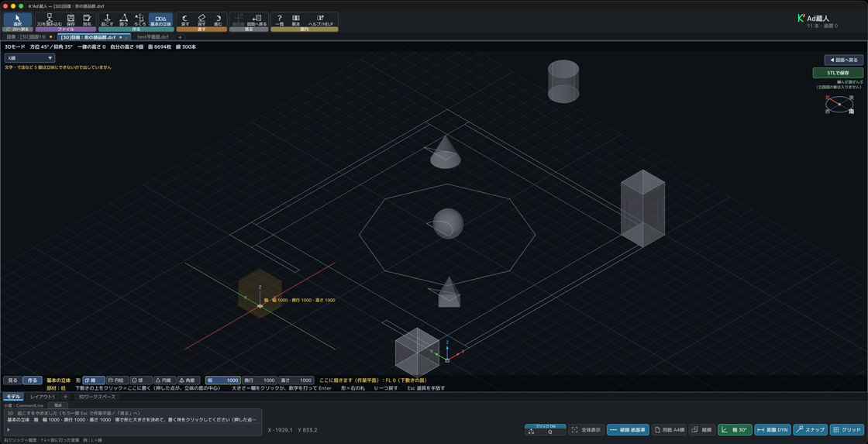The width and height of the screenshot is (868, 444).
Task: Click the 縦横 orientation button
Action: click(x=702, y=429)
